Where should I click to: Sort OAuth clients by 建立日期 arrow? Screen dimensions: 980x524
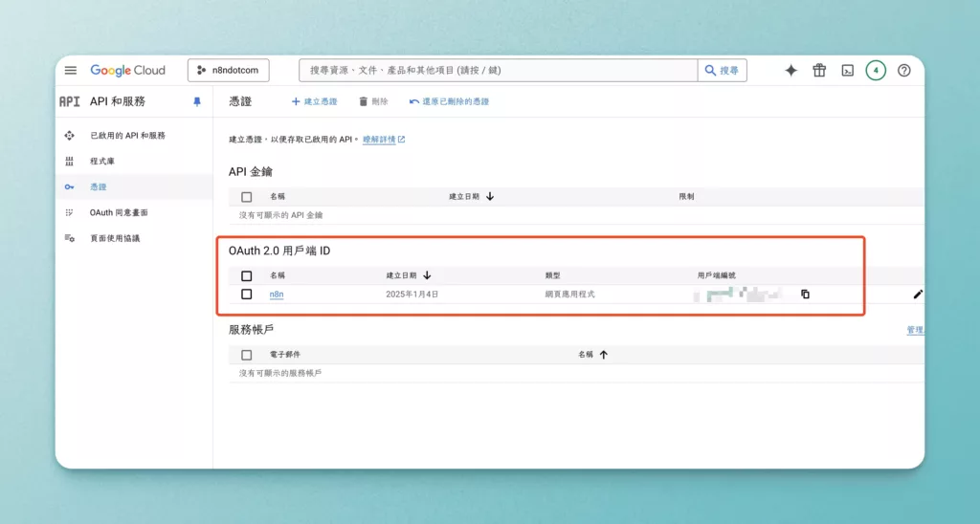coord(427,275)
